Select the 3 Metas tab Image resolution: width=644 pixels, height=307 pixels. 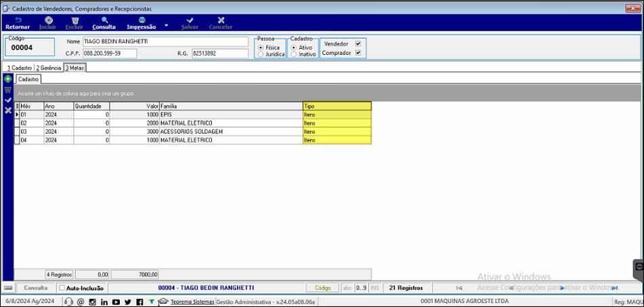(74, 67)
